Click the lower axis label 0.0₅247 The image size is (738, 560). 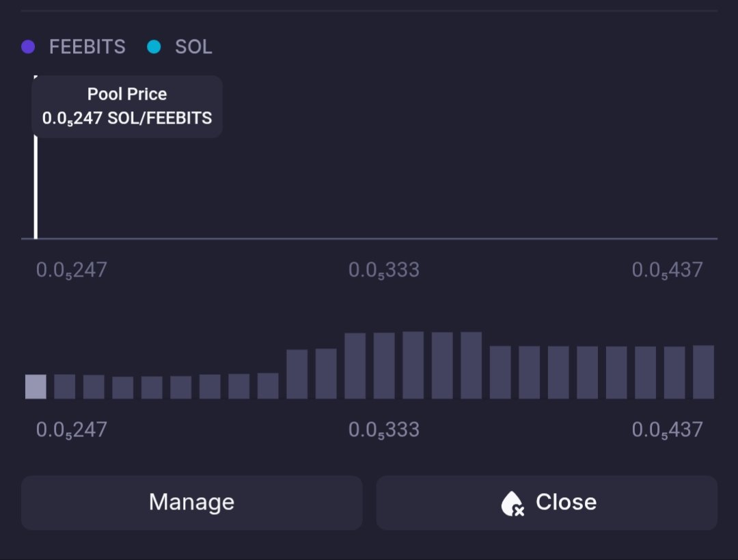click(x=72, y=430)
